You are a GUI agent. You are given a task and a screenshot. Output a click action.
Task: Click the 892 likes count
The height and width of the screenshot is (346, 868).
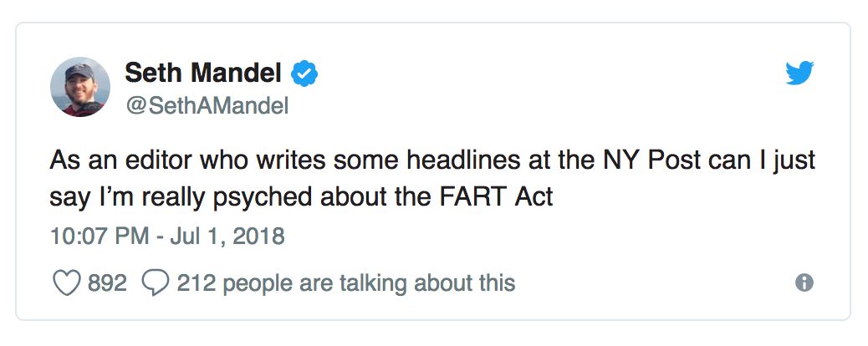[107, 283]
